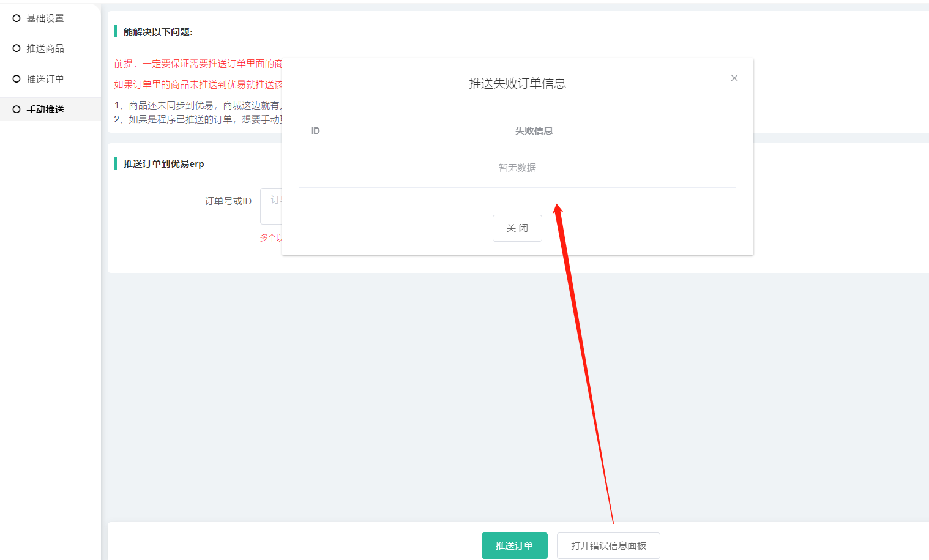Click the circle icon beside 推送商品
This screenshot has width=929, height=560.
point(17,48)
